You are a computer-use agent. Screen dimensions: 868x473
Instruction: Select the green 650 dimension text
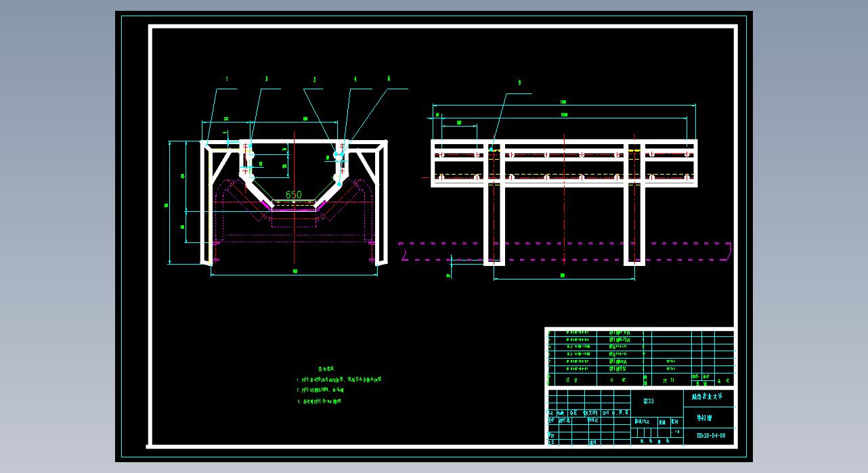pos(293,195)
